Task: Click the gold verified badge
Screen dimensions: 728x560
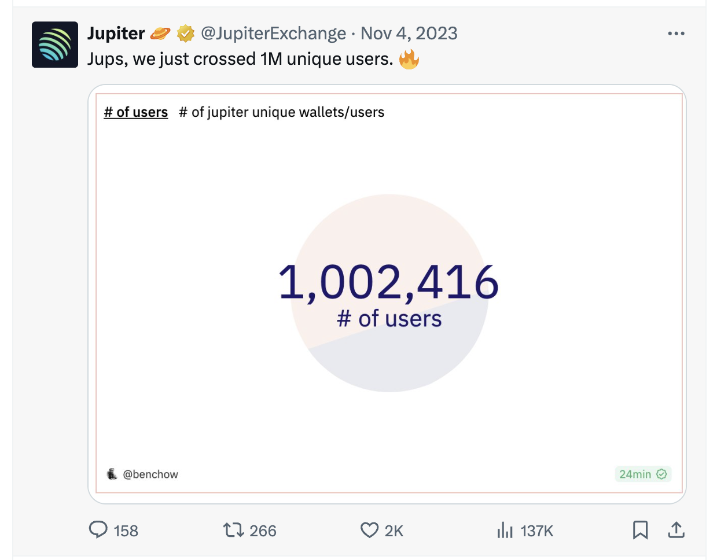Action: pos(185,34)
